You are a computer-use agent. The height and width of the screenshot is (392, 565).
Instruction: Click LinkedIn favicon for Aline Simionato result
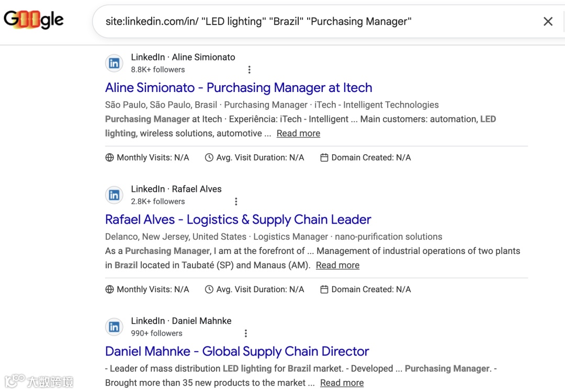[114, 63]
